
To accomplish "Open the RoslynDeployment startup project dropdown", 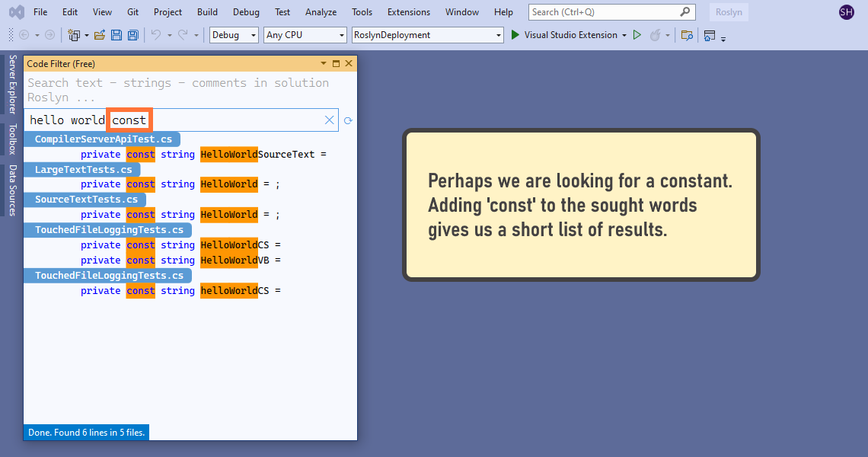I will [428, 35].
